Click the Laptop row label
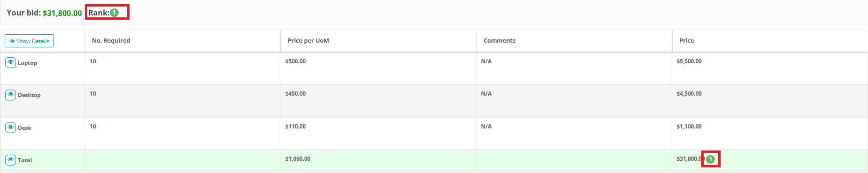The width and height of the screenshot is (868, 173). [x=27, y=63]
